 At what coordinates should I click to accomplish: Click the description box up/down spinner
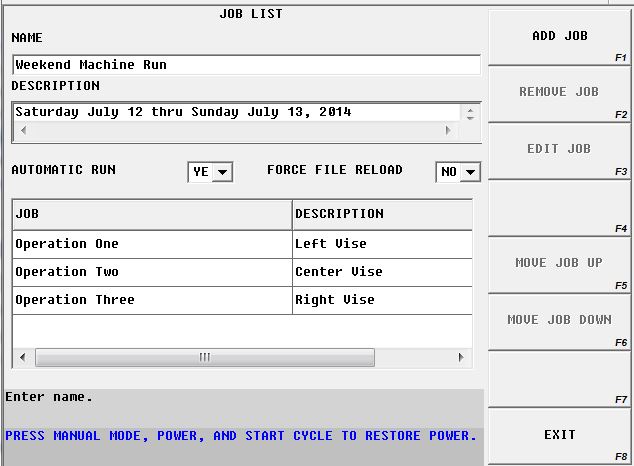point(470,114)
